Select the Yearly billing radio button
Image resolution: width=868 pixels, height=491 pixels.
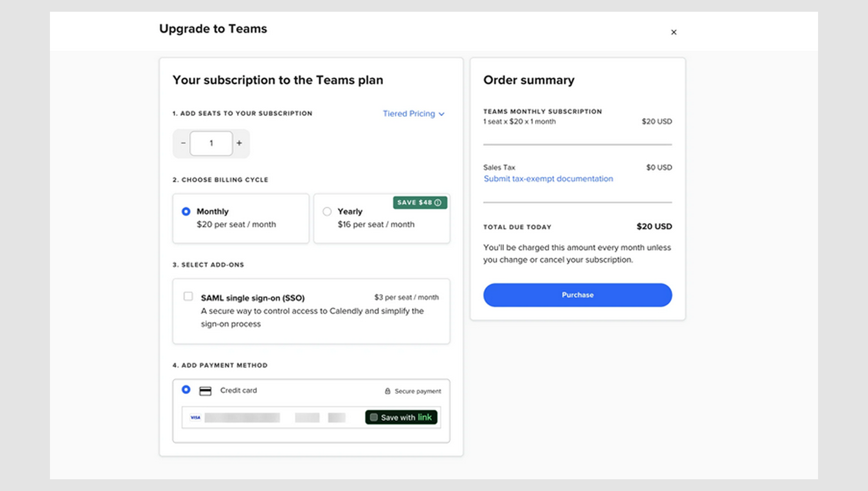pyautogui.click(x=327, y=212)
